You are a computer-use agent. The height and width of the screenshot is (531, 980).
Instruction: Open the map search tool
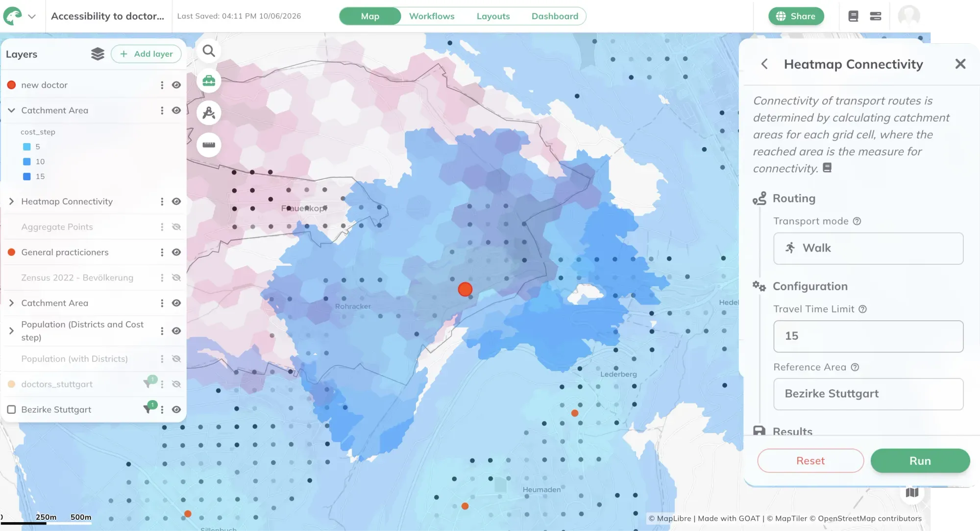tap(209, 51)
